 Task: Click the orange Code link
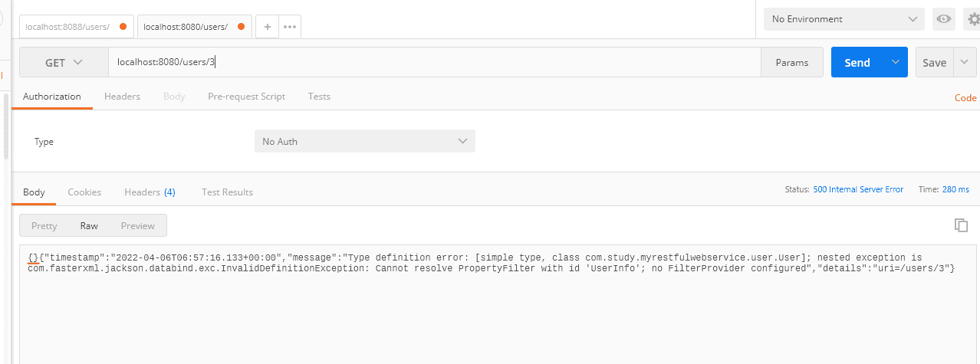point(965,98)
